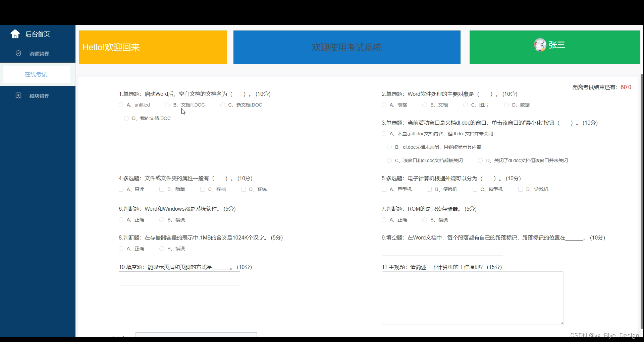The height and width of the screenshot is (342, 644).
Task: Mark question 7 ROM as 正确
Action: (384, 220)
